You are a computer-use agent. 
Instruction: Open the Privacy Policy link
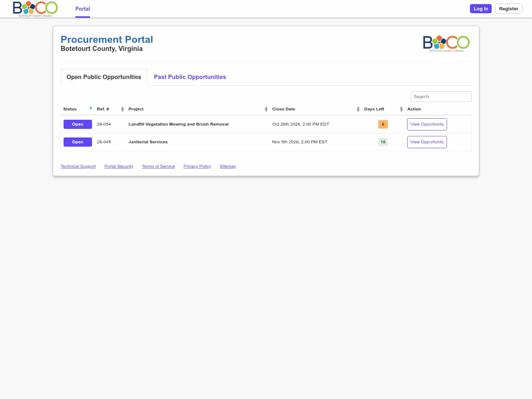(x=197, y=166)
